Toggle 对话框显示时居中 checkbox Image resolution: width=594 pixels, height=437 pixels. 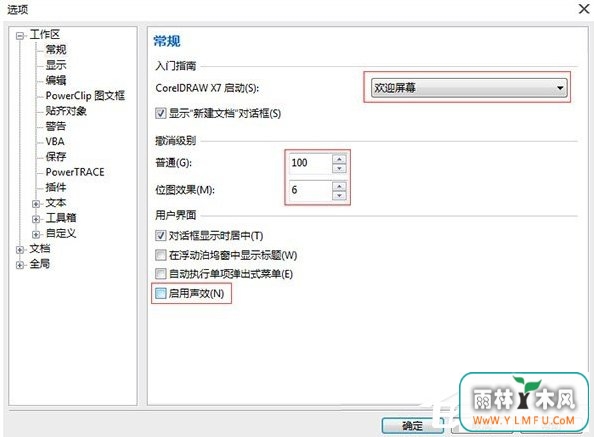click(x=161, y=235)
